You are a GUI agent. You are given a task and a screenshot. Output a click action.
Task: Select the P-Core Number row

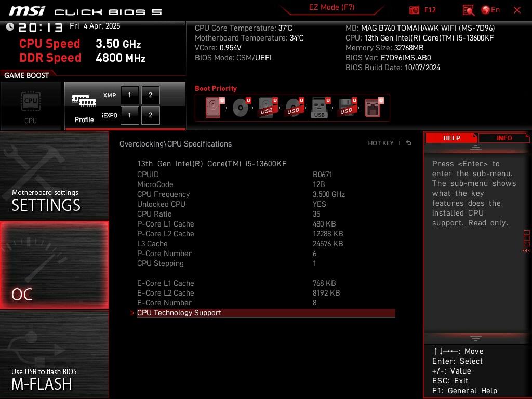[266, 253]
